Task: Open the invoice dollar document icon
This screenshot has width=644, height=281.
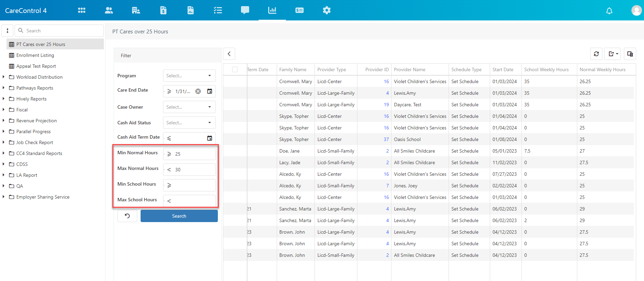Action: (163, 10)
